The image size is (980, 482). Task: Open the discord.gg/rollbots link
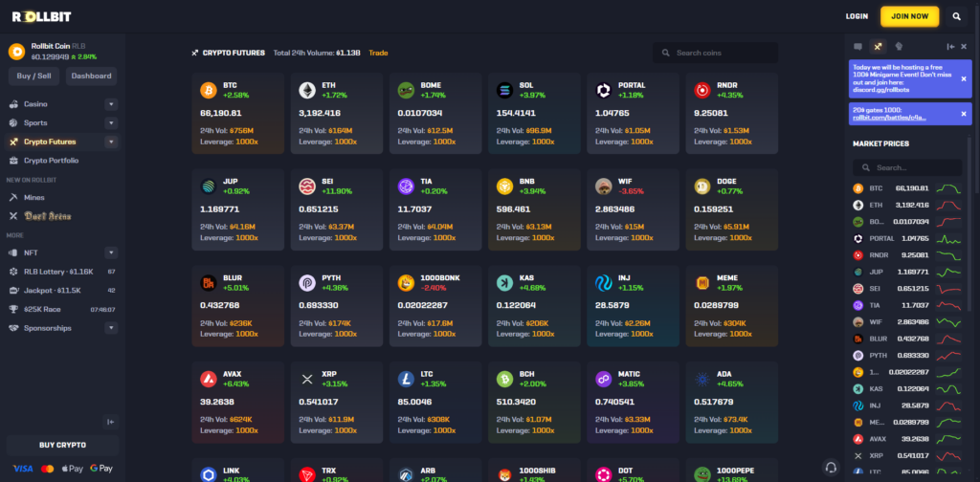[881, 90]
